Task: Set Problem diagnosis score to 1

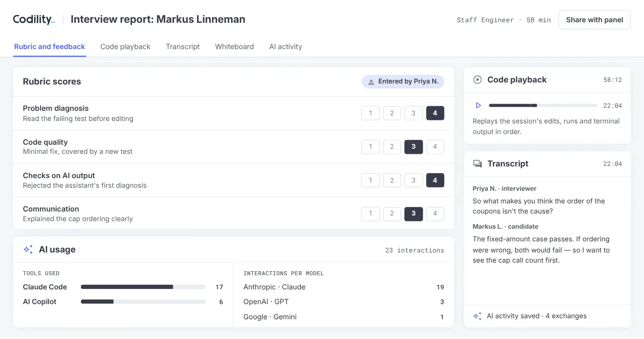Action: pyautogui.click(x=371, y=113)
